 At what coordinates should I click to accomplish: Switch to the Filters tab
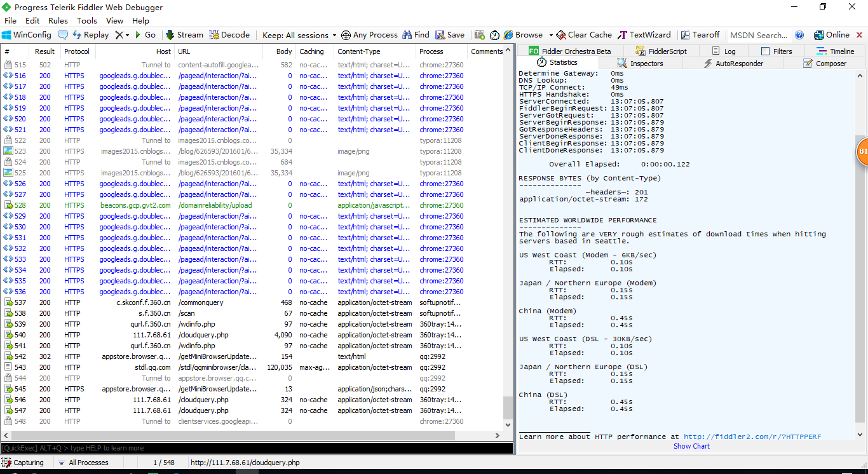[x=776, y=51]
